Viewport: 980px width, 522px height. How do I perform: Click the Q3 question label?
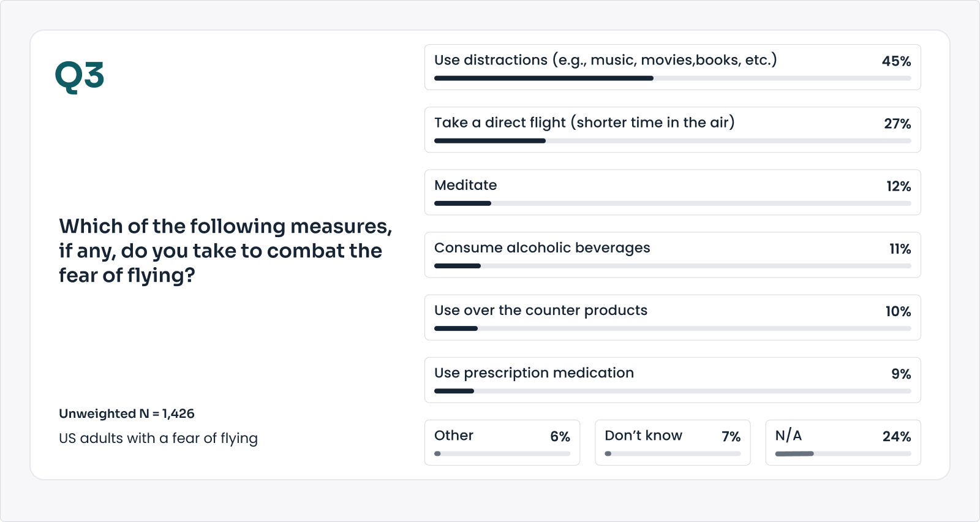[x=80, y=77]
